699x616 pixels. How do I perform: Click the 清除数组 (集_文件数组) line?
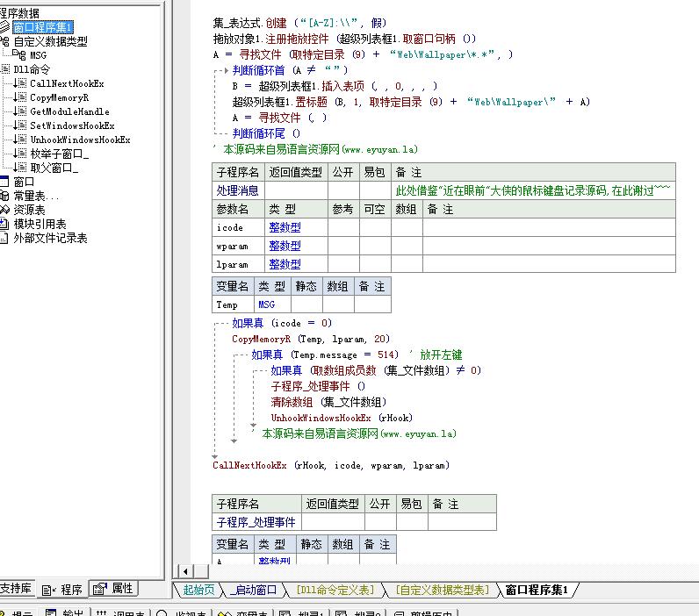click(328, 402)
